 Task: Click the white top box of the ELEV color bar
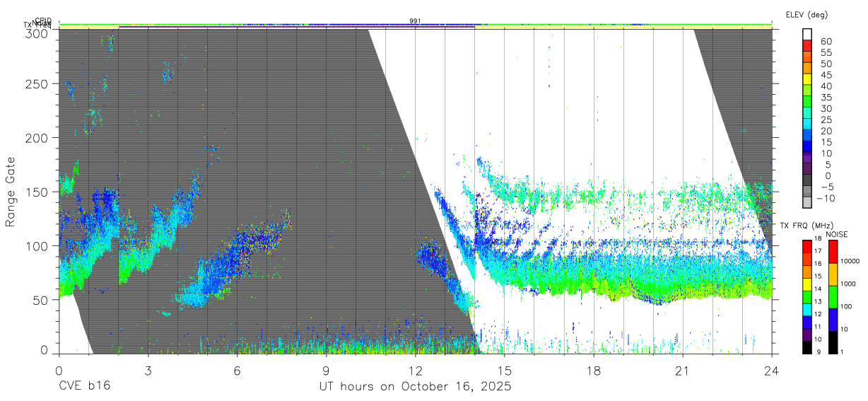(809, 35)
